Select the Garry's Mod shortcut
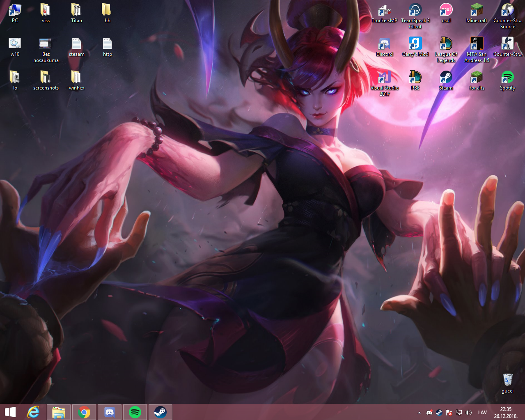 click(x=415, y=47)
